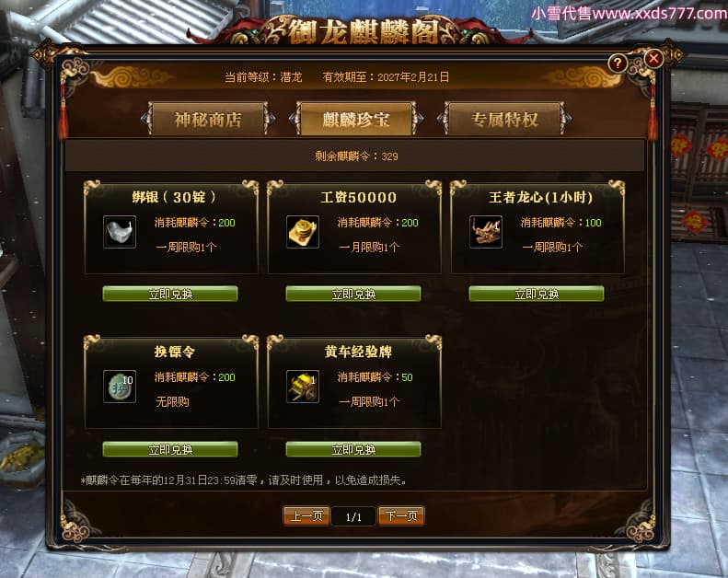This screenshot has width=728, height=578.
Task: Select the 麒麟珍宝 tab
Action: [x=356, y=120]
